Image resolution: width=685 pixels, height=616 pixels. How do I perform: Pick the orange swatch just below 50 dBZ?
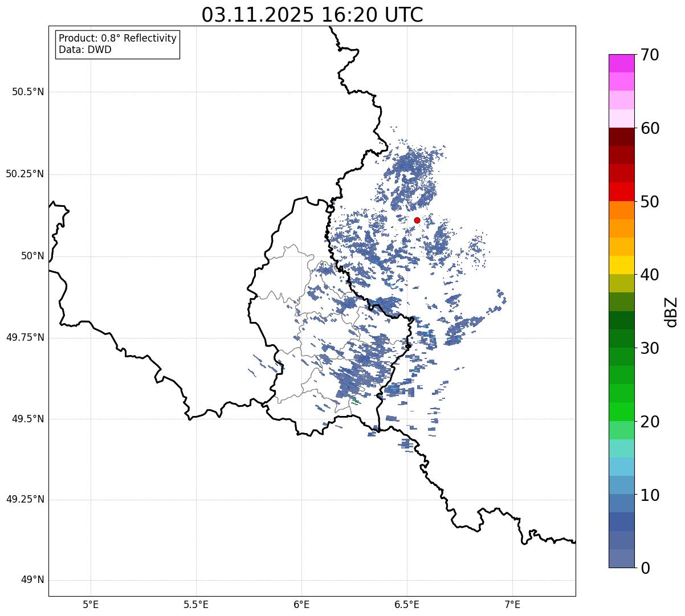(621, 210)
